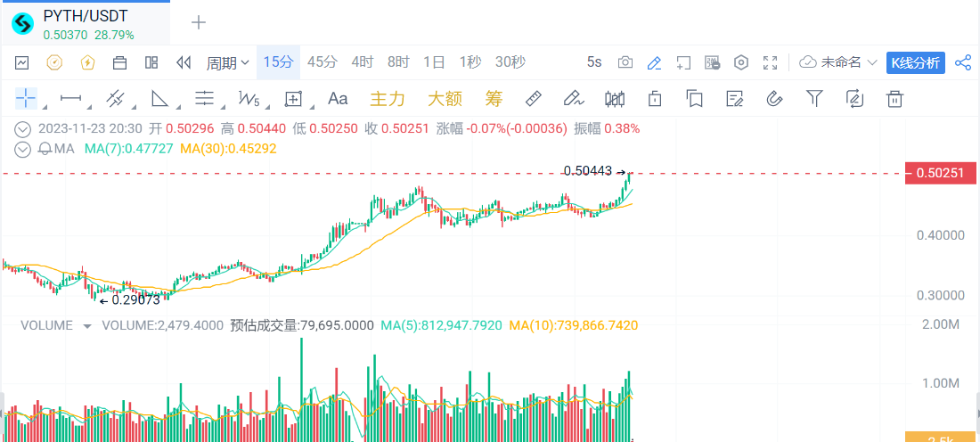
Task: Toggle the pencil drawing toolbar
Action: [654, 62]
